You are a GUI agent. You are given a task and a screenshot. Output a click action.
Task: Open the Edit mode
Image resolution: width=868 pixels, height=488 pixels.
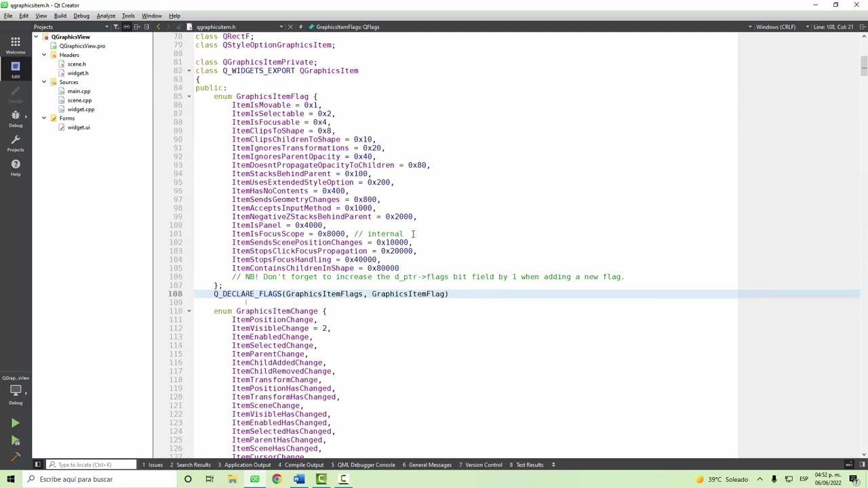tap(15, 69)
